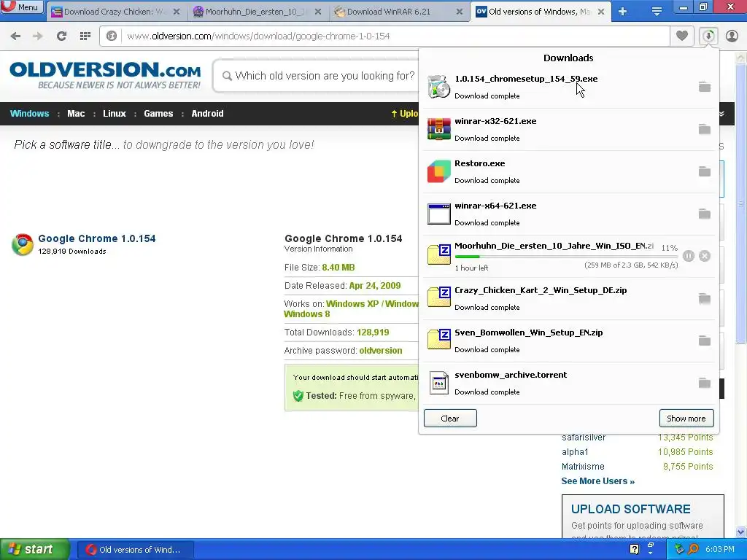Close the Download WinRAR 6.21 tab

point(460,12)
